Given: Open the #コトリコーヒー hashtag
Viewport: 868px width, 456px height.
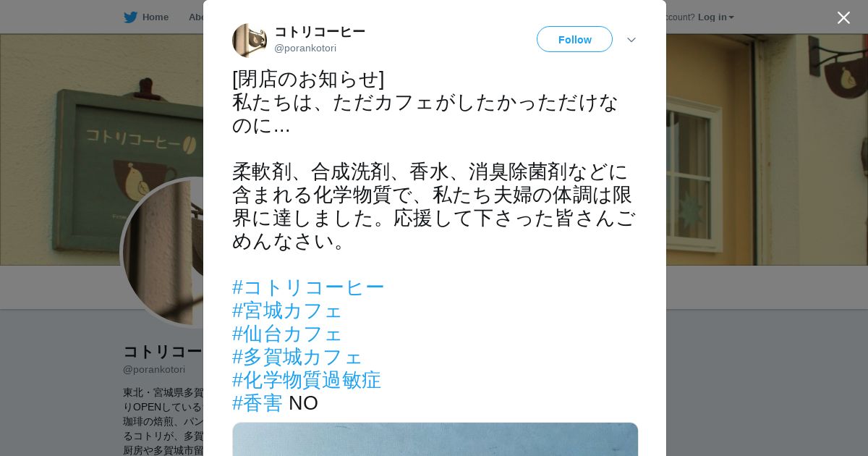Looking at the screenshot, I should [x=308, y=287].
